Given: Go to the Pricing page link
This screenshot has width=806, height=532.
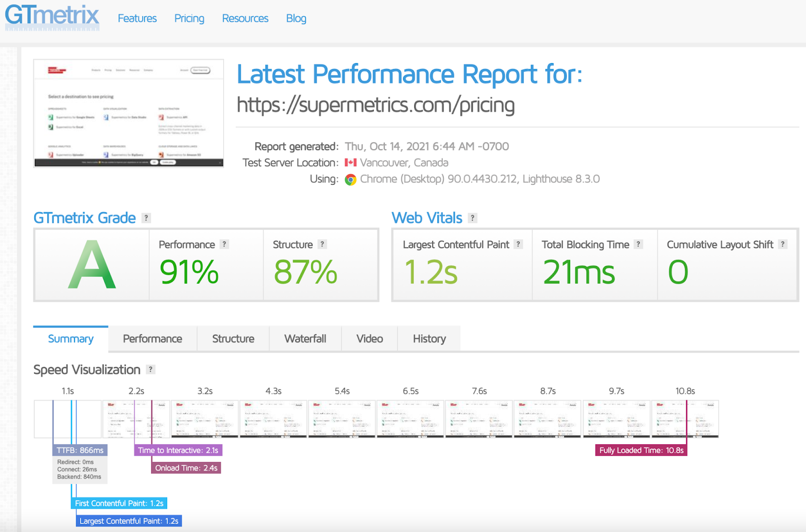Looking at the screenshot, I should click(x=189, y=18).
